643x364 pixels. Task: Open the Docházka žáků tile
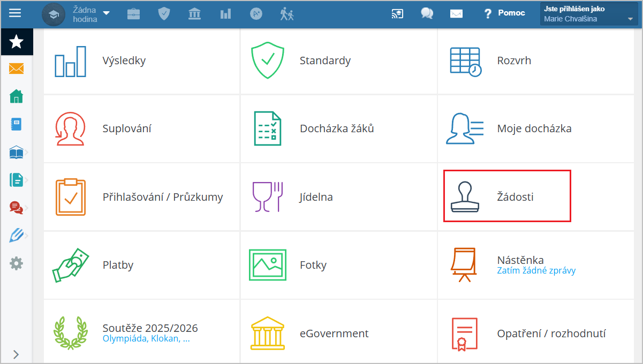coord(336,128)
